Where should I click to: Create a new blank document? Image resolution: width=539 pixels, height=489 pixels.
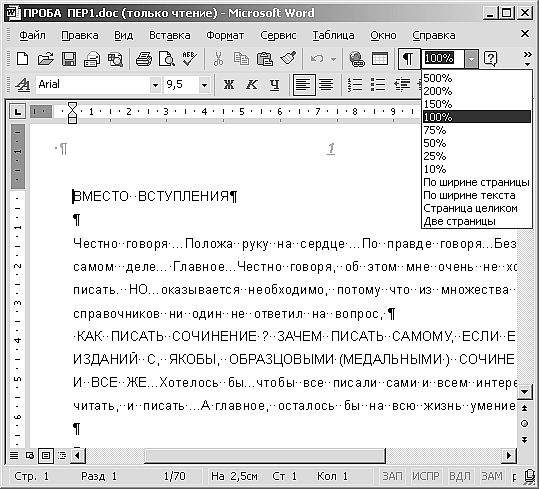[23, 59]
